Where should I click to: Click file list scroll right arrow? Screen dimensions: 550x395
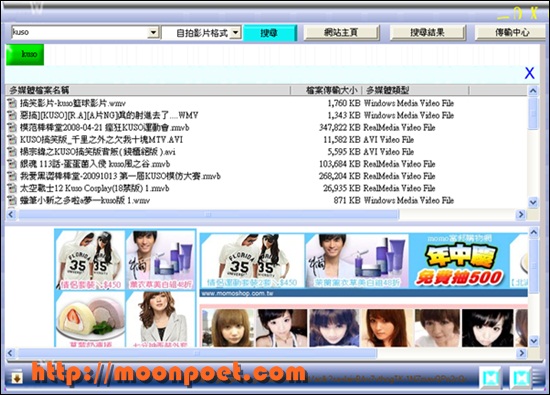coord(521,214)
